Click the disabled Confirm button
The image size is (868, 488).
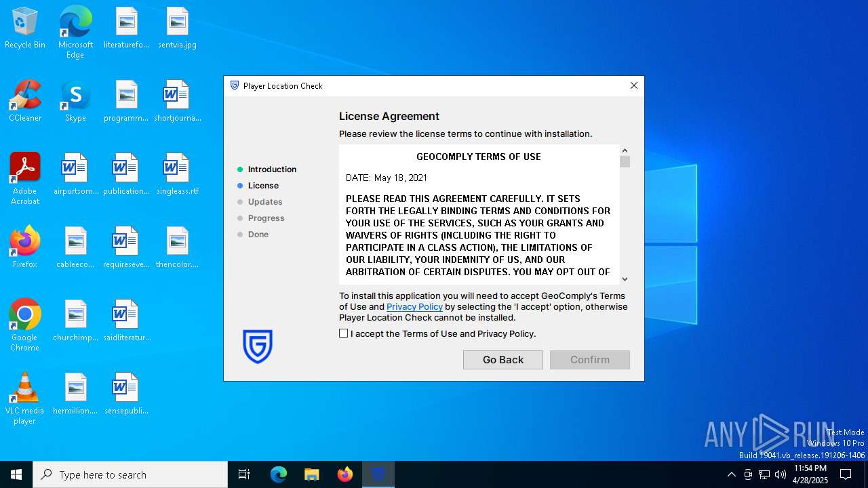[x=590, y=360]
